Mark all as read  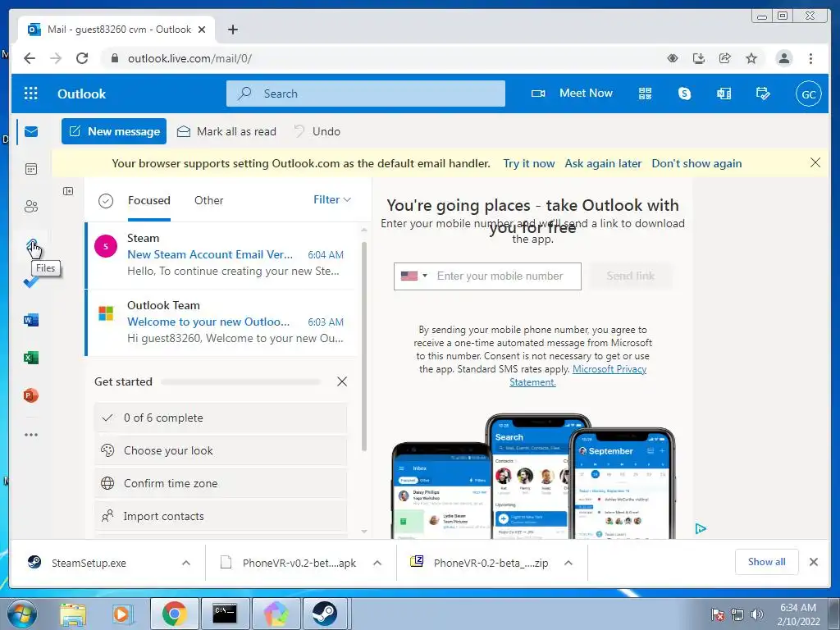[x=226, y=132]
